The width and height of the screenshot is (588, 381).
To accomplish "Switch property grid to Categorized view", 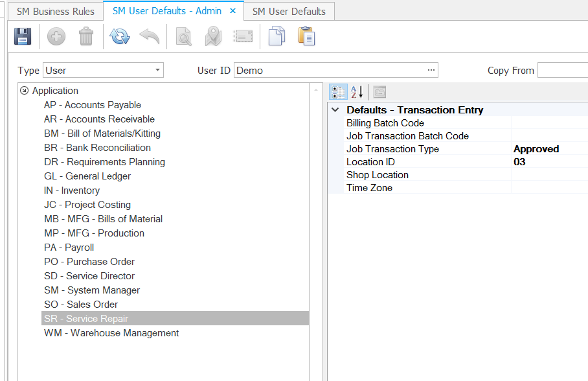I will [x=338, y=92].
